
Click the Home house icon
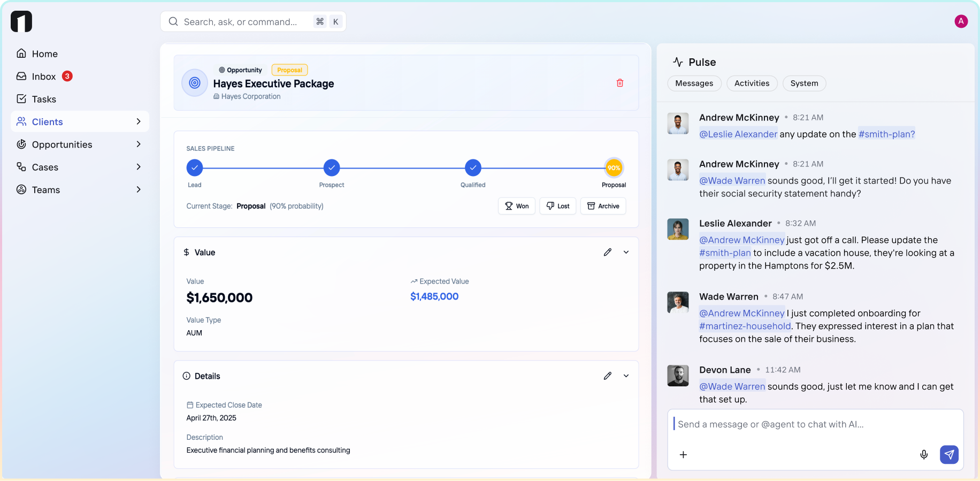coord(21,54)
